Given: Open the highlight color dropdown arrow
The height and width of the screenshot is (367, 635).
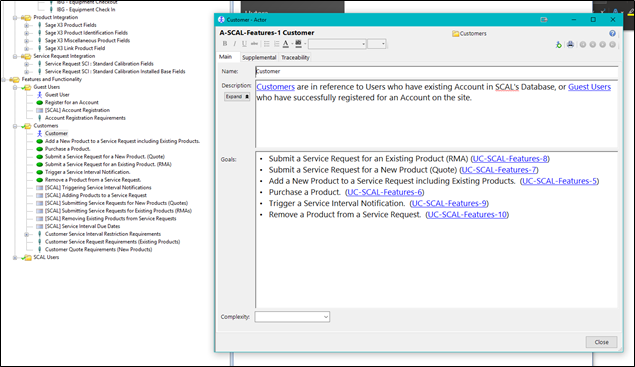Looking at the screenshot, I should (x=305, y=44).
